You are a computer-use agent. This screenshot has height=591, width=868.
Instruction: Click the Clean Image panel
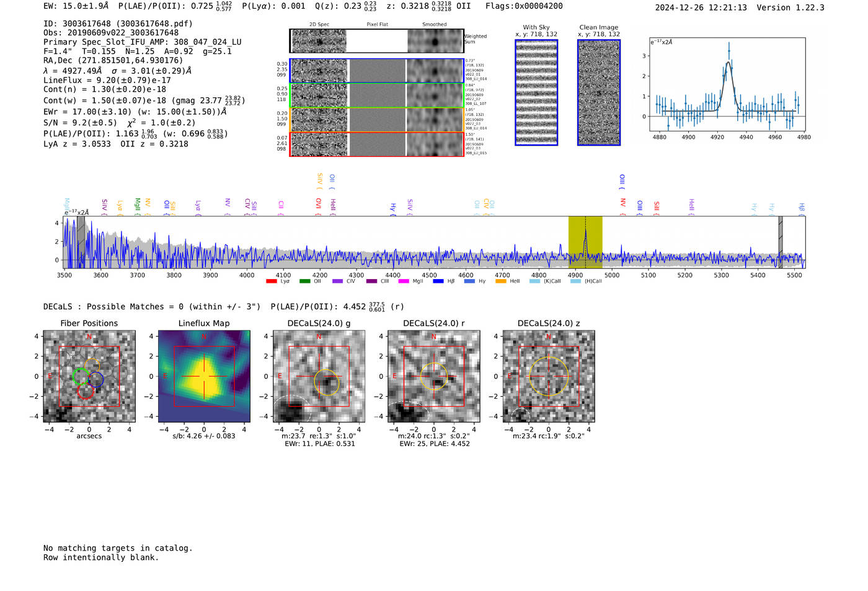(599, 92)
